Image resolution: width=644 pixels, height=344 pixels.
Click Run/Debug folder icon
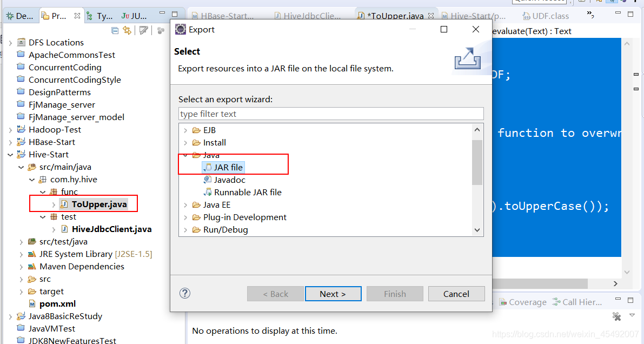[196, 229]
